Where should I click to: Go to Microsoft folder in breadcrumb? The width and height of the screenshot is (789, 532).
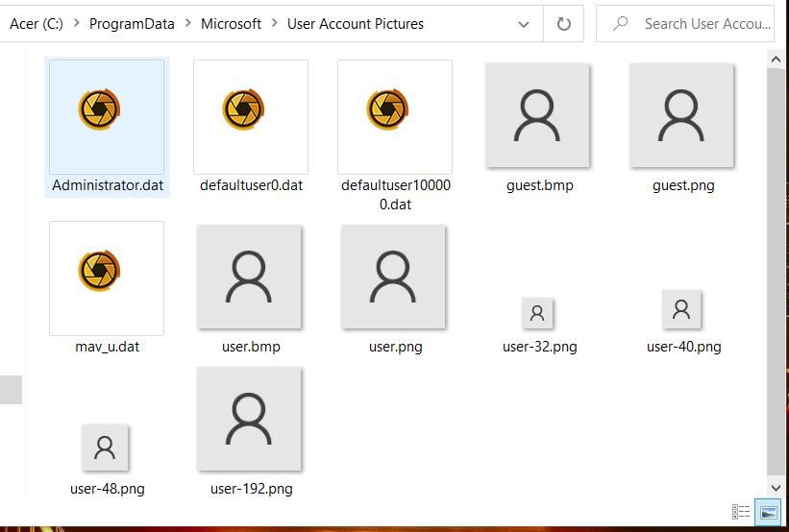tap(231, 24)
